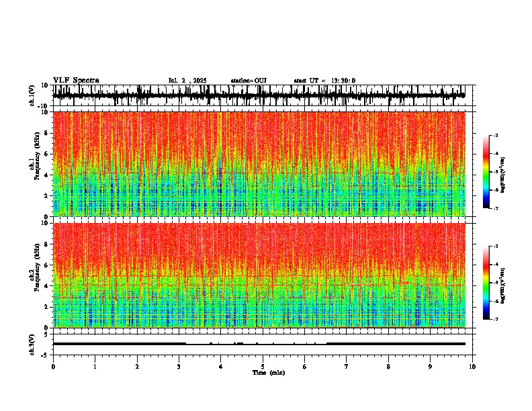The height and width of the screenshot is (411, 532).
Task: Click the "4" tick on the time axis
Action: [221, 367]
